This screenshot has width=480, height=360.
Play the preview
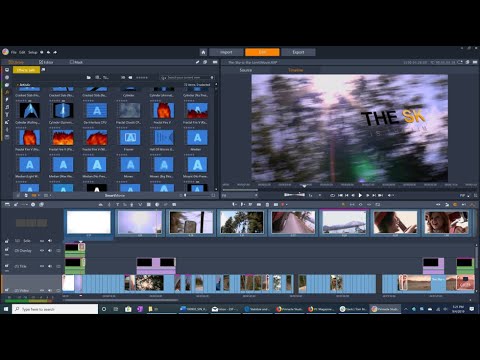(x=360, y=195)
